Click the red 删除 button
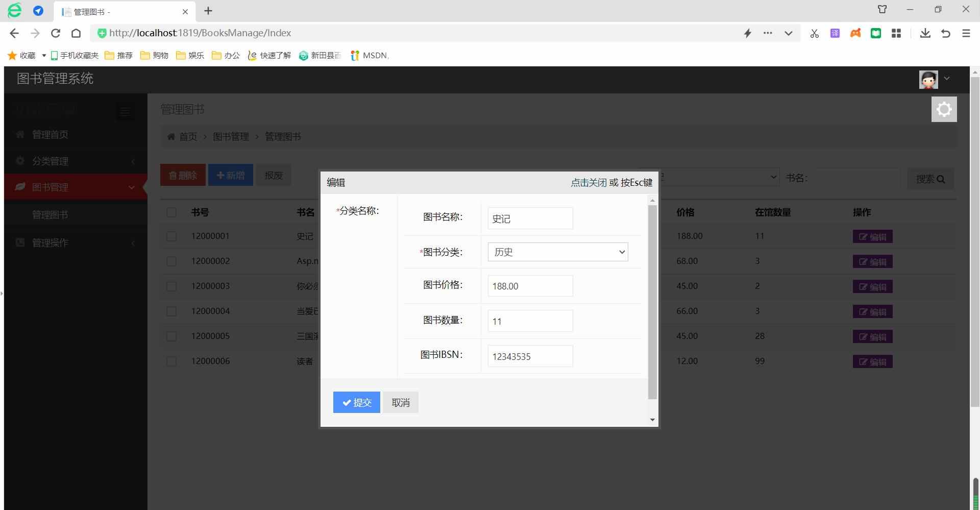Viewport: 980px width, 510px height. pyautogui.click(x=183, y=175)
